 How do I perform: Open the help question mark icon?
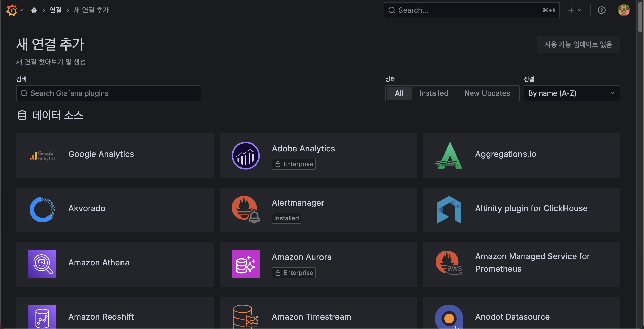point(601,10)
